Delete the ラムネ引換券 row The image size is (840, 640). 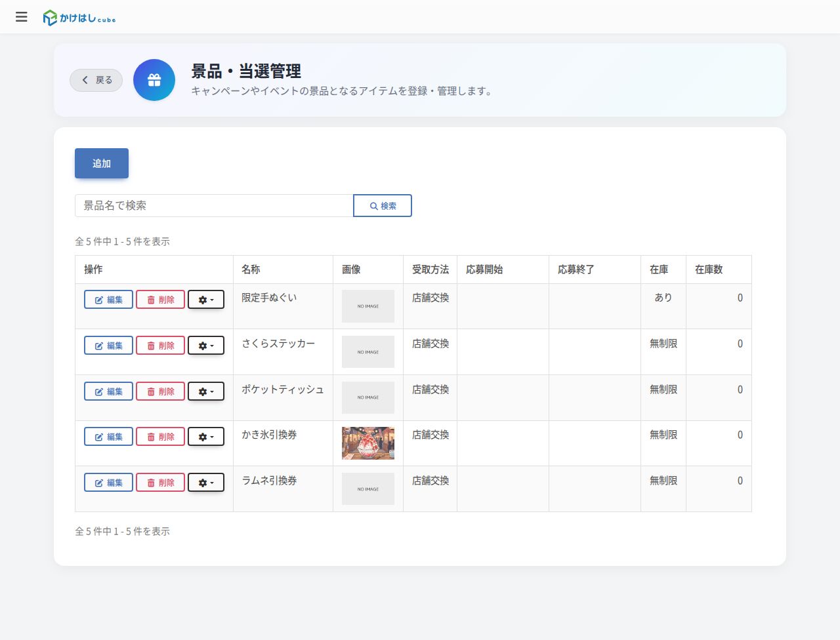160,483
